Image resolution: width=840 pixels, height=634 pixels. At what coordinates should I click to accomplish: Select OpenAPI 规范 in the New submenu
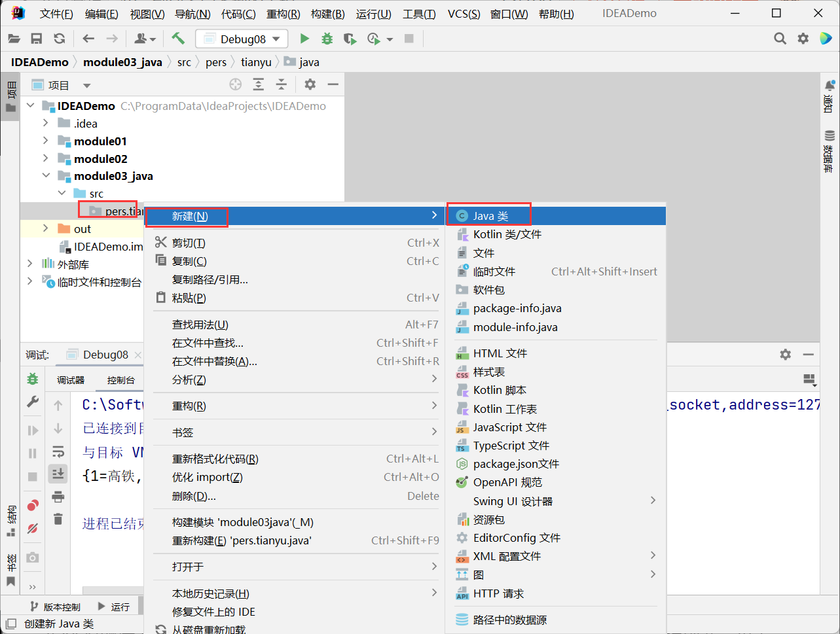point(556,482)
